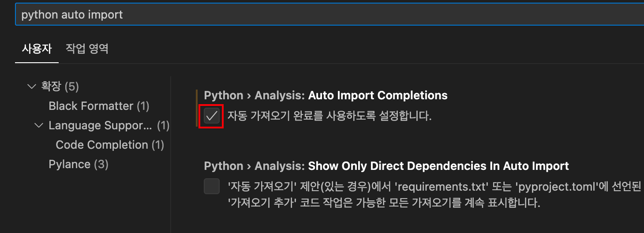
Task: Enable Show Only Direct Dependencies checkbox
Action: [x=212, y=186]
